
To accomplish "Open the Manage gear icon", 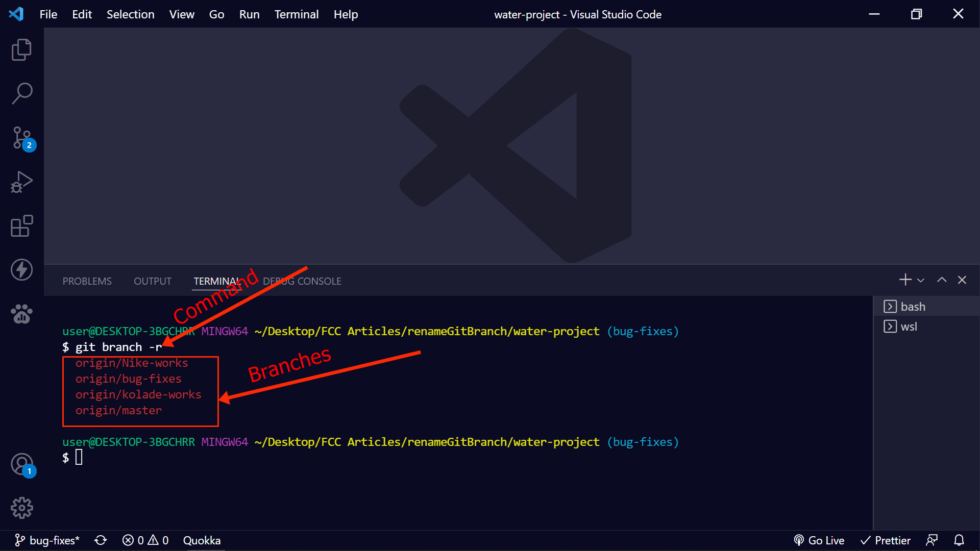I will tap(21, 508).
